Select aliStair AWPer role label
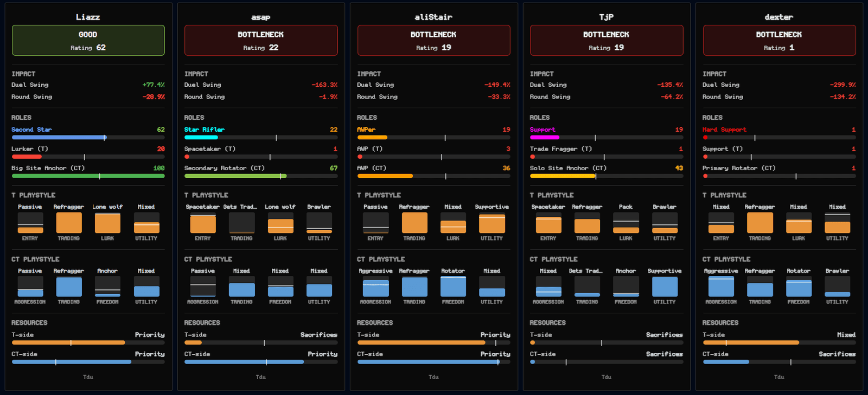Screen dimensions: 868x395 366,129
